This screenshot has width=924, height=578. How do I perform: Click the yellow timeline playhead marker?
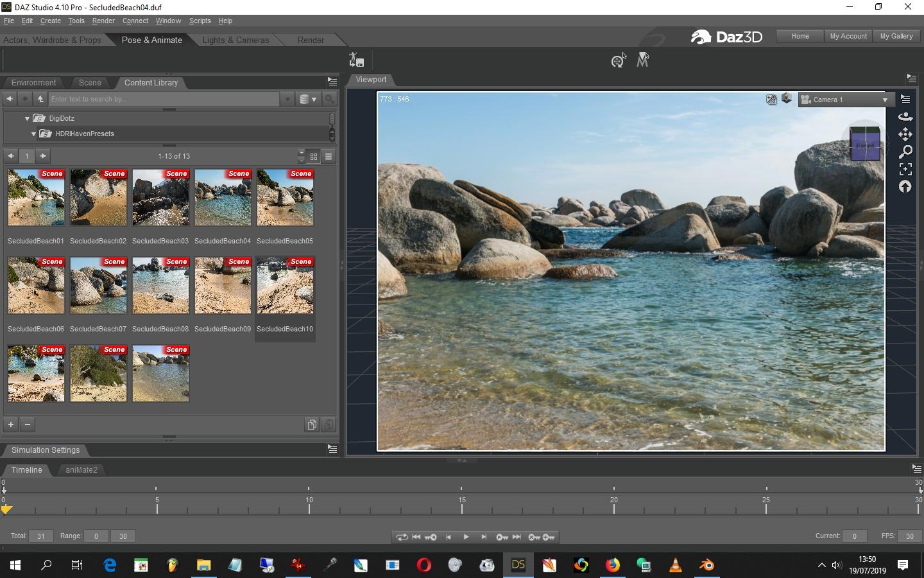point(6,509)
